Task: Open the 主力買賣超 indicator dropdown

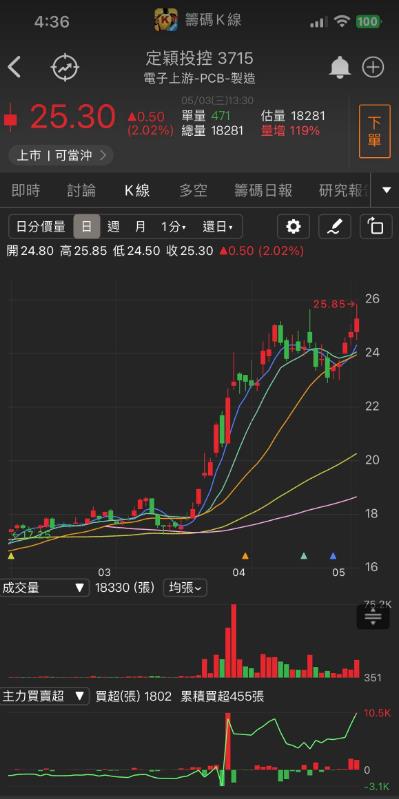Action: pos(44,696)
